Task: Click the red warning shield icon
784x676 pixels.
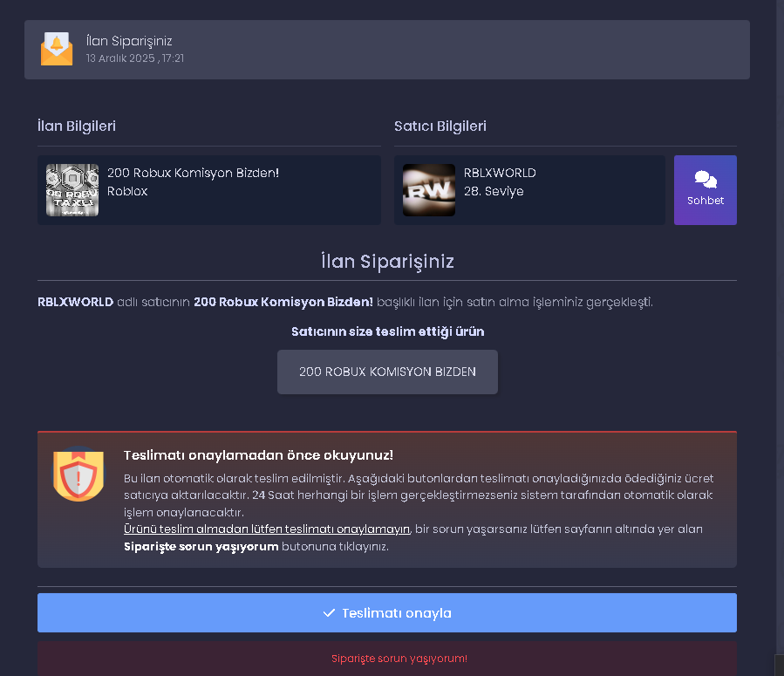Action: pos(78,475)
